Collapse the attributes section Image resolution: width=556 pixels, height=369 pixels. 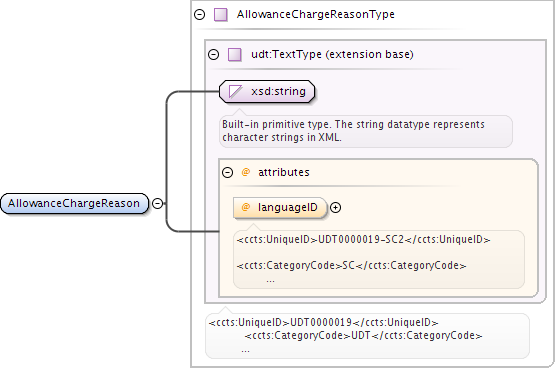[x=227, y=173]
